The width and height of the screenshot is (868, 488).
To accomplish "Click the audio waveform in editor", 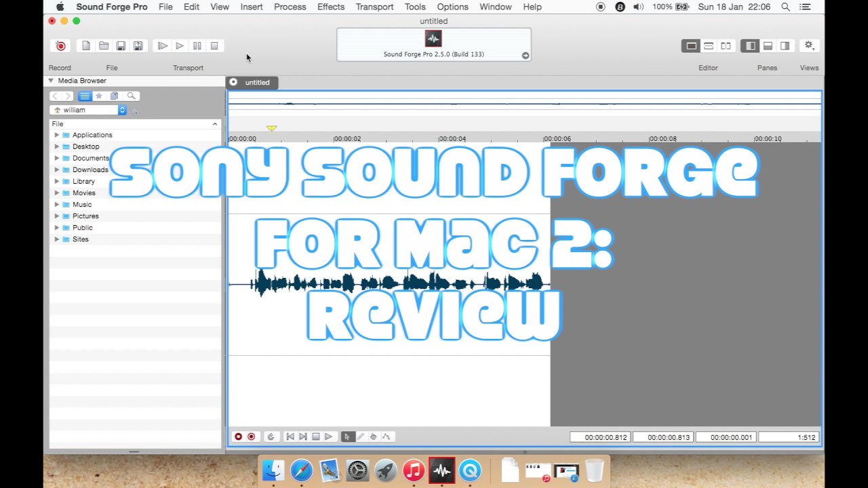I will tap(389, 283).
